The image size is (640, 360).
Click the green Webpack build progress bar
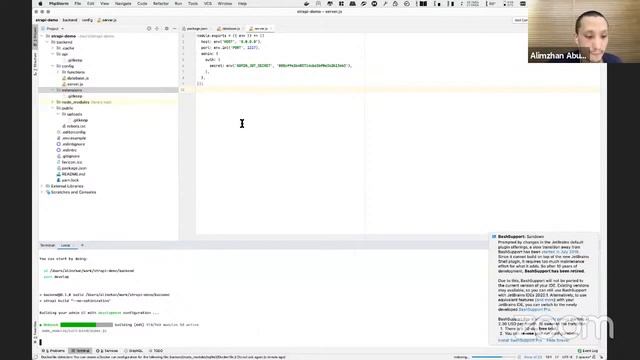tap(87, 325)
